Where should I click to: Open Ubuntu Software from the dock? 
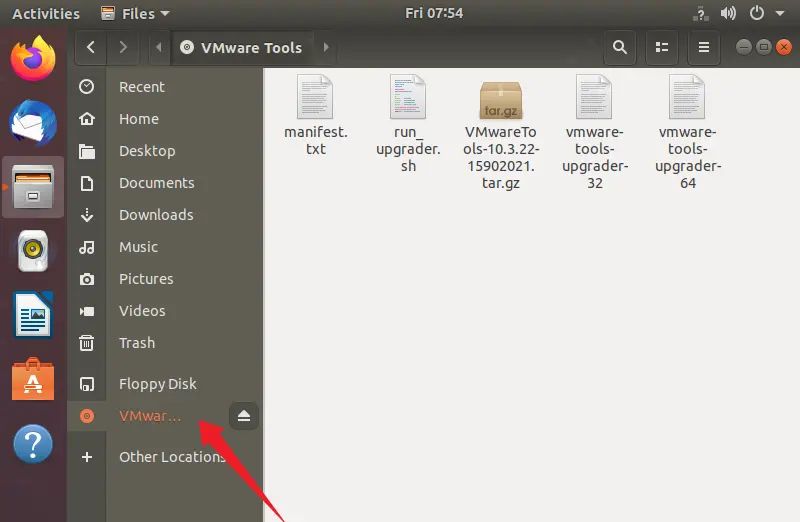pyautogui.click(x=33, y=379)
